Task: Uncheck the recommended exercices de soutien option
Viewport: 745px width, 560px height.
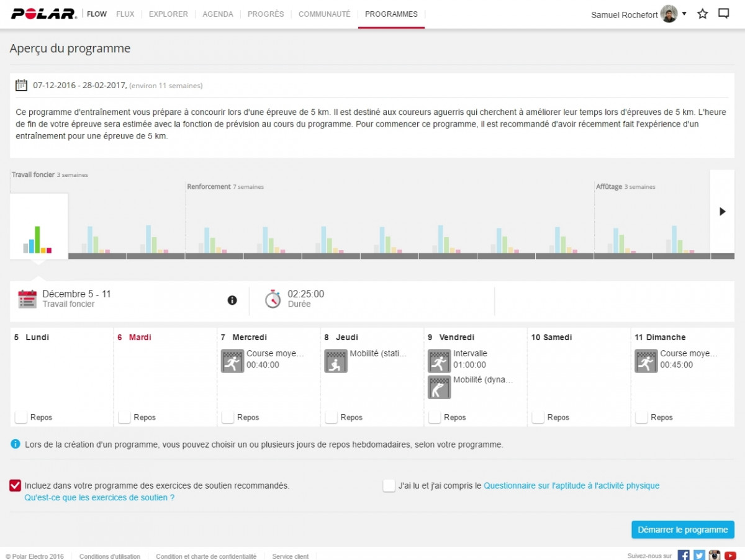Action: [x=16, y=485]
